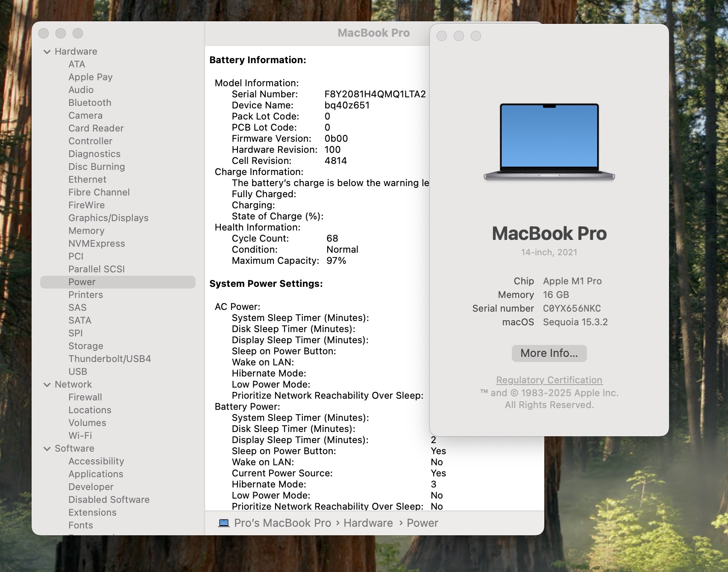The image size is (728, 572).
Task: Select Disc Burning entry
Action: click(x=97, y=167)
